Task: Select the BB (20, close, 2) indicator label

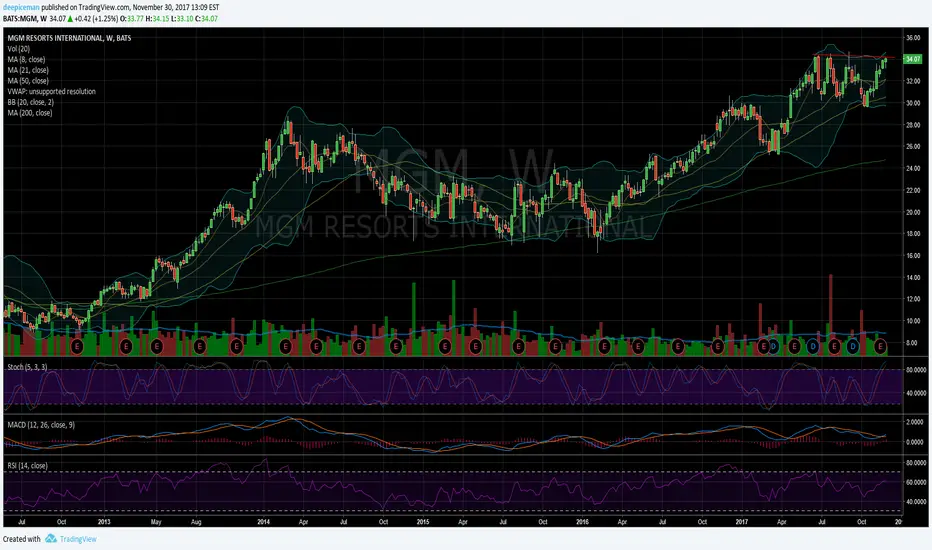Action: coord(31,102)
